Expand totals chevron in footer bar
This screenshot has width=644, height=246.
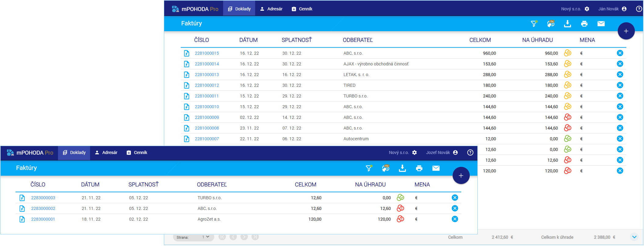(634, 237)
